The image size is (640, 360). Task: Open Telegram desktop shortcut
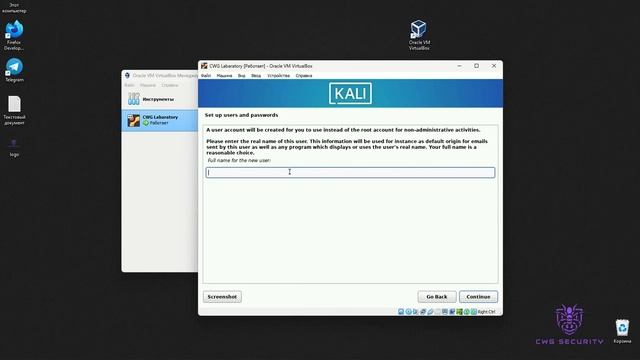[x=14, y=70]
